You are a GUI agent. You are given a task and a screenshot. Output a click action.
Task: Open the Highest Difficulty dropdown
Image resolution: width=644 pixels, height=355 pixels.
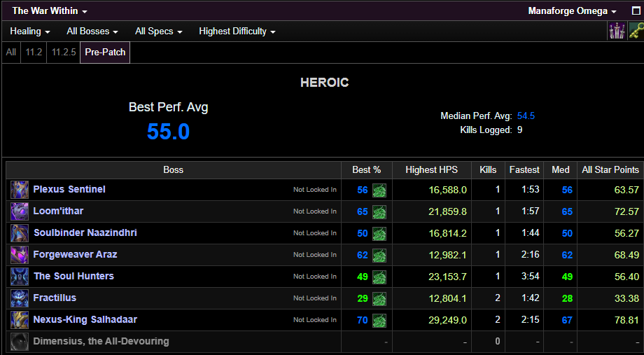click(237, 32)
